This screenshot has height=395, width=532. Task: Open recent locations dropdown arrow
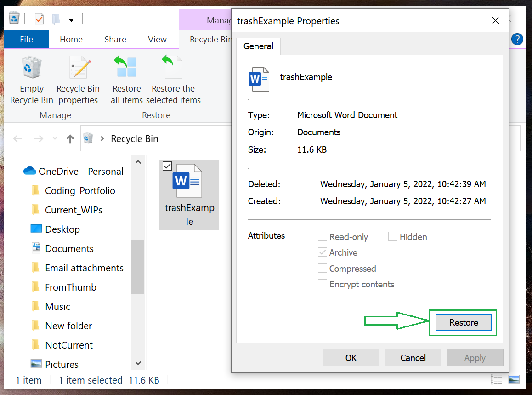click(55, 138)
